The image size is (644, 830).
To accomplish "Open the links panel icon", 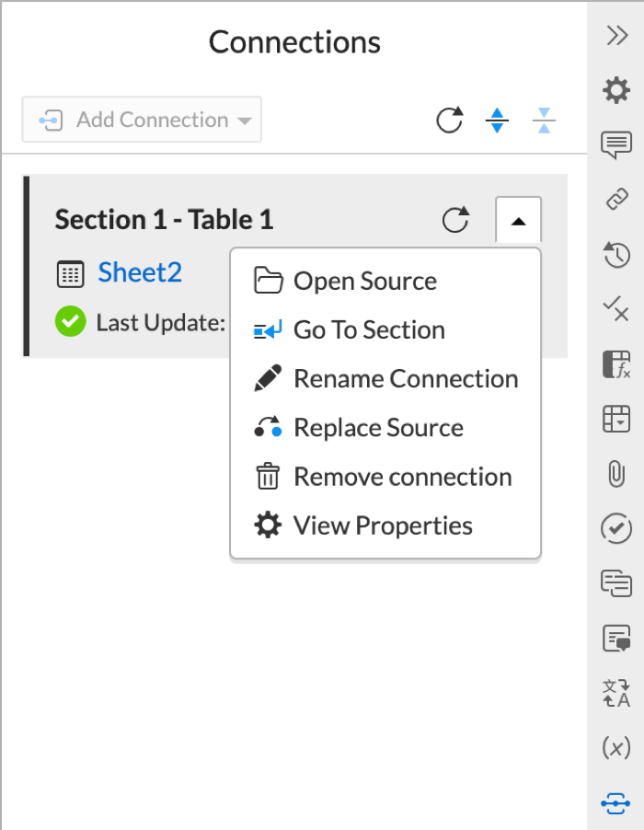I will tap(616, 200).
